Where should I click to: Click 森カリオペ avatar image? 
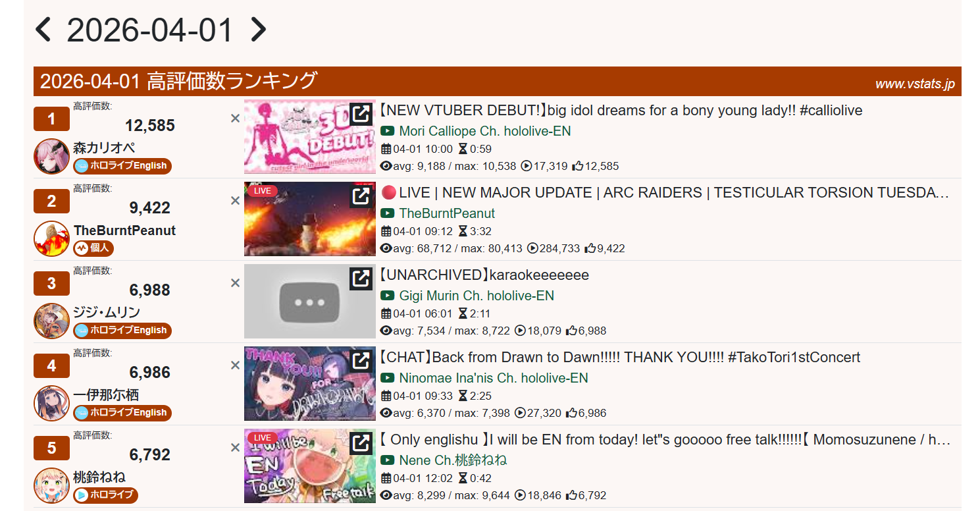pyautogui.click(x=51, y=157)
